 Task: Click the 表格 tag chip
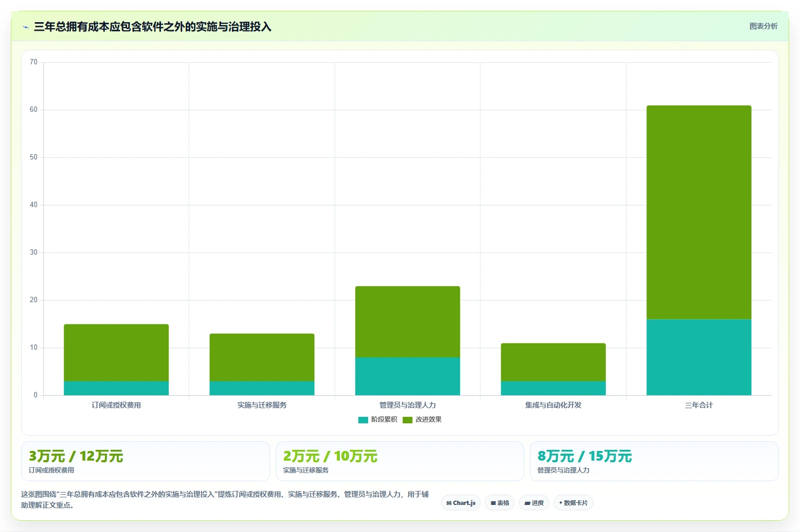point(500,503)
